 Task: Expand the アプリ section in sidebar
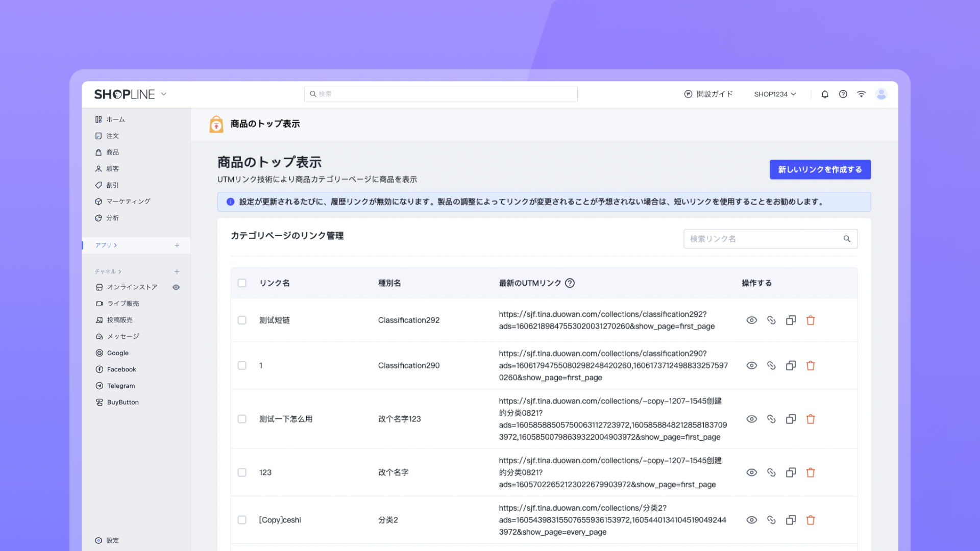(x=106, y=245)
